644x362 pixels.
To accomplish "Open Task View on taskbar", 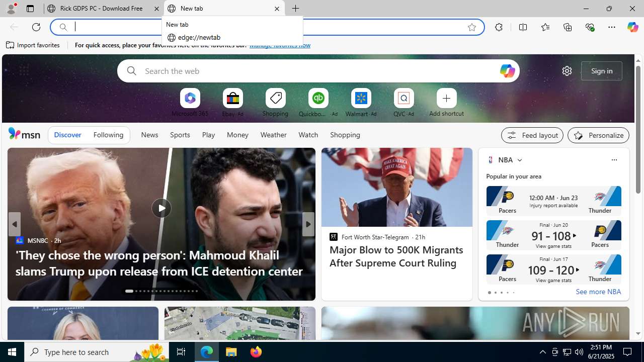I will pos(181,352).
